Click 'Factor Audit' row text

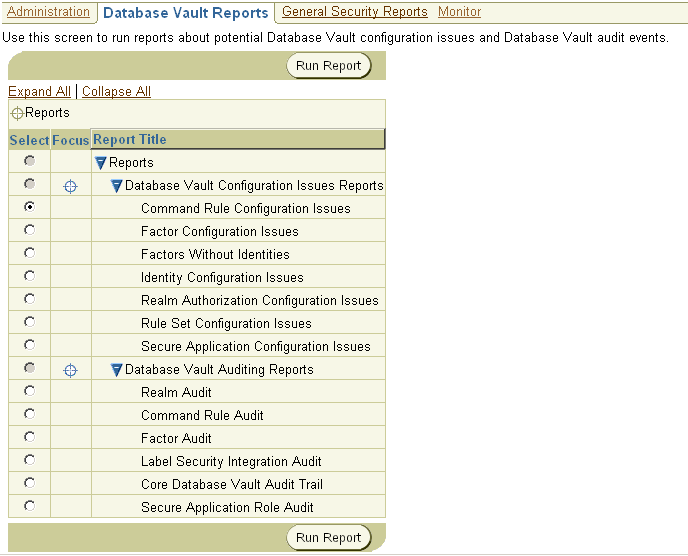point(176,438)
